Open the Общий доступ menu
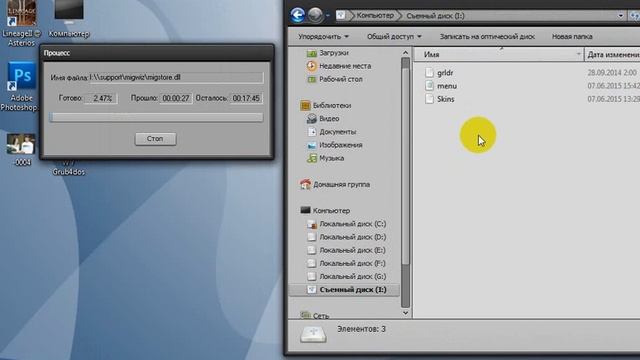 394,37
